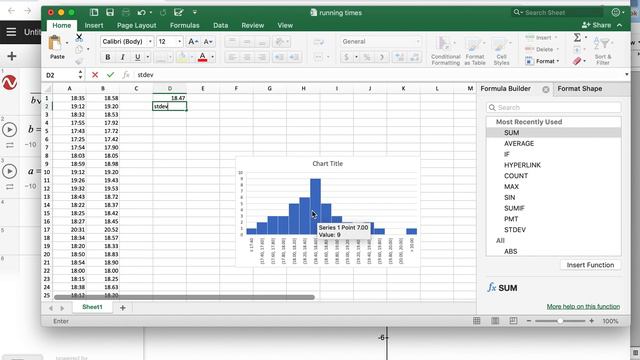Open font color dropdown arrow

point(212,57)
